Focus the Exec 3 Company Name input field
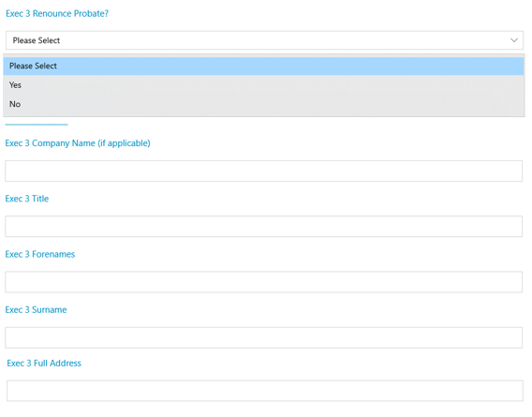 coord(263,171)
